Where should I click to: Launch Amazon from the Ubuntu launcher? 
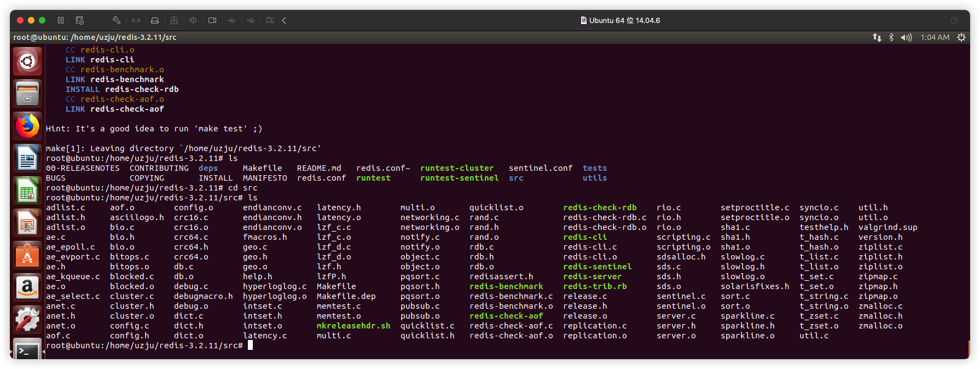click(x=27, y=287)
